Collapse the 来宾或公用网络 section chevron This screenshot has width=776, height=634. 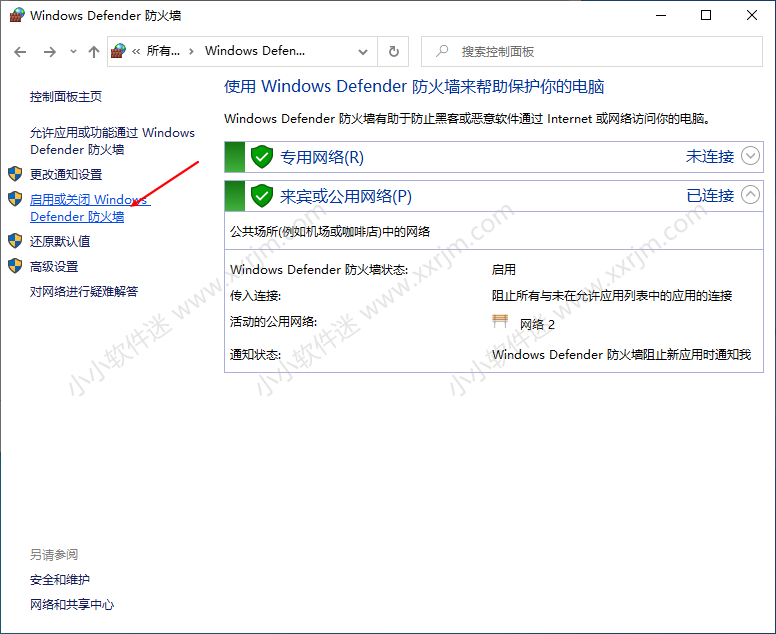750,196
